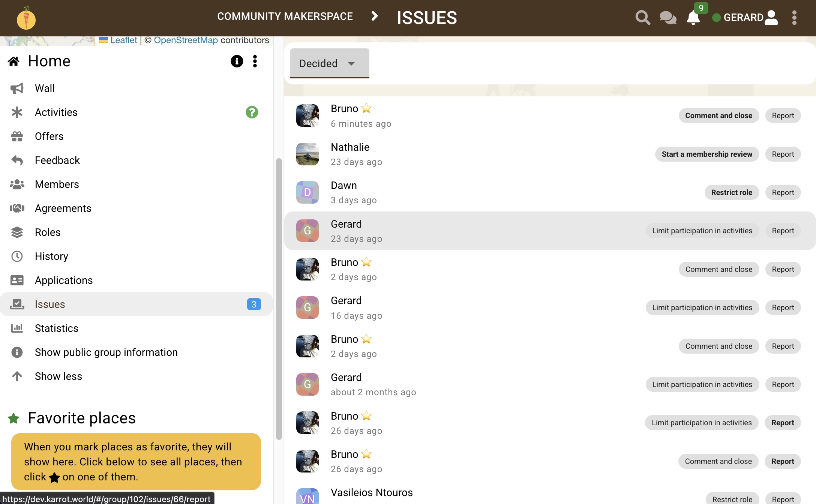Collapse the menu with Show less
The image size is (816, 504).
click(58, 376)
